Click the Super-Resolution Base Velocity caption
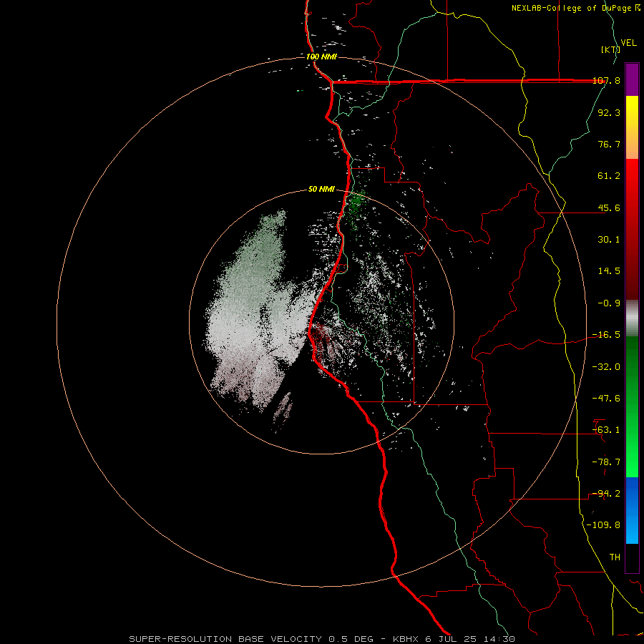The height and width of the screenshot is (644, 644). pyautogui.click(x=322, y=639)
